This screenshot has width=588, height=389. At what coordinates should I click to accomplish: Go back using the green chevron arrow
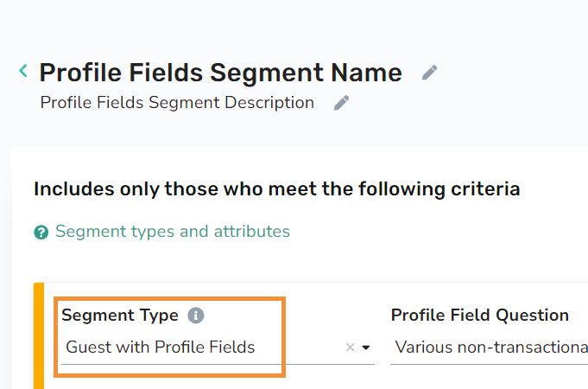(23, 71)
